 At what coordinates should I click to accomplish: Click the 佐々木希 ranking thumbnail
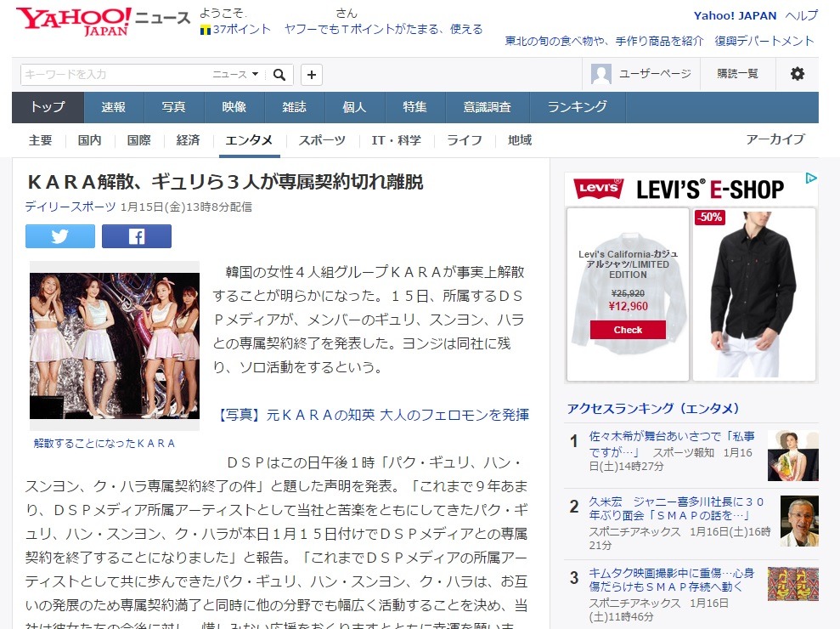point(792,456)
